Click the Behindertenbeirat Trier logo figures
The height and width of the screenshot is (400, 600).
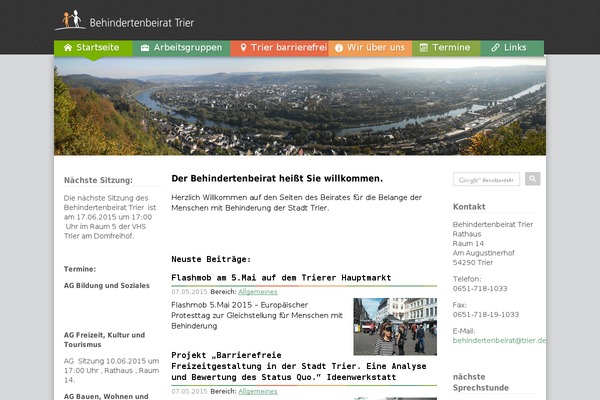72,19
